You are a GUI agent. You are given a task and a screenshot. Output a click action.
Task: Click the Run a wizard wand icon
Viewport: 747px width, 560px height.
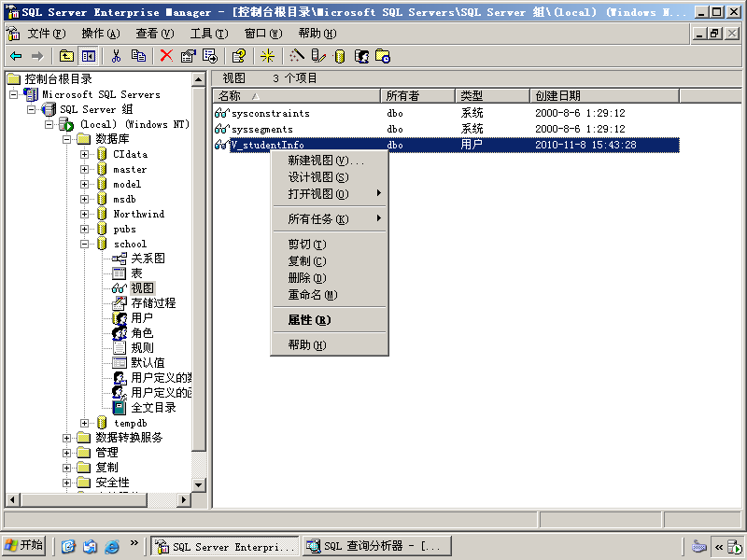[297, 56]
